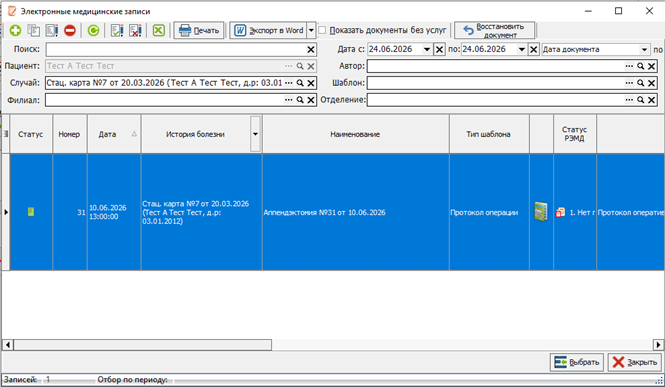Export to Excel using green X icon
Screen dimensions: 665x387
coord(159,31)
